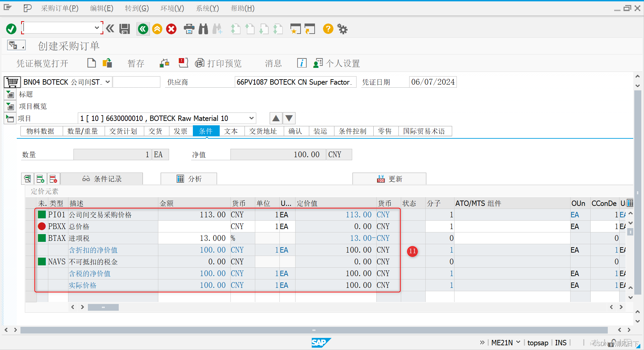Collapse the 项目 item detail section
Viewport: 644px width, 350px height.
pos(10,119)
